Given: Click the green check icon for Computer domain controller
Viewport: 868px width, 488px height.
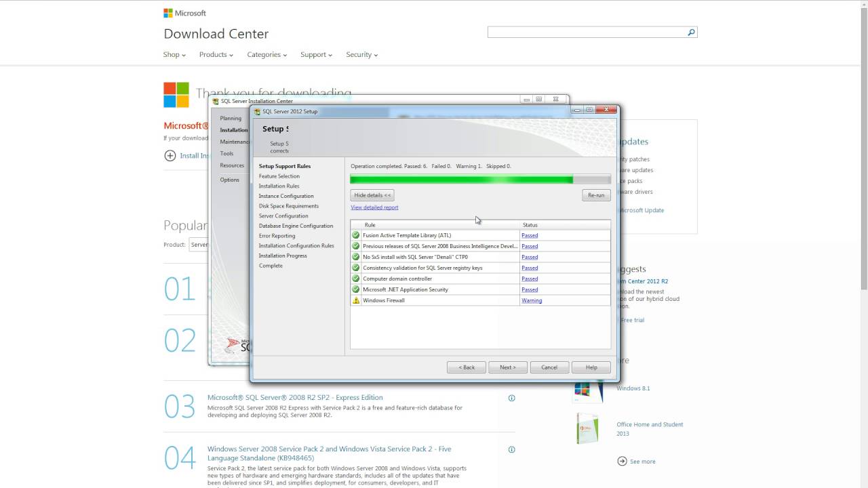Looking at the screenshot, I should [x=356, y=279].
